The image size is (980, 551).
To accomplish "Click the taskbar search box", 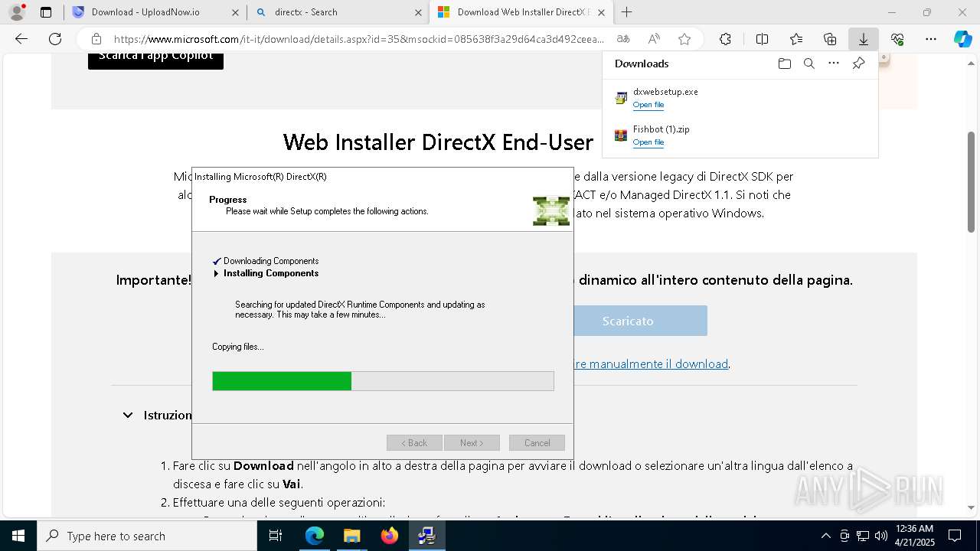I will click(x=147, y=536).
